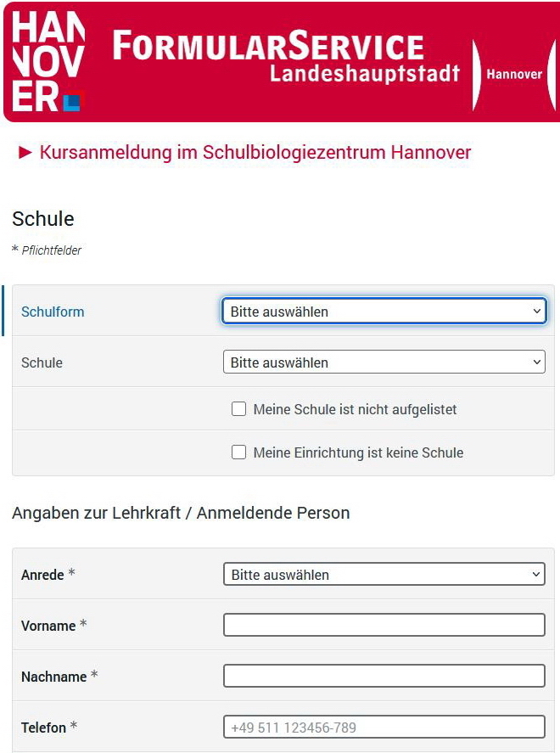The image size is (560, 753).
Task: Open the Kursanmeldung im Schulbiologiezentrum Hannover link
Action: [x=255, y=153]
